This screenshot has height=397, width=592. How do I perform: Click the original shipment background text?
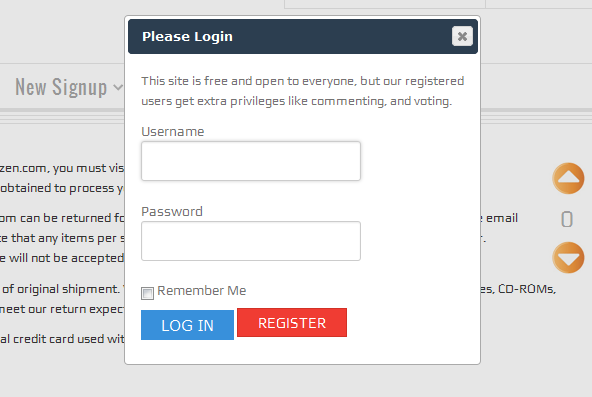pyautogui.click(x=61, y=289)
